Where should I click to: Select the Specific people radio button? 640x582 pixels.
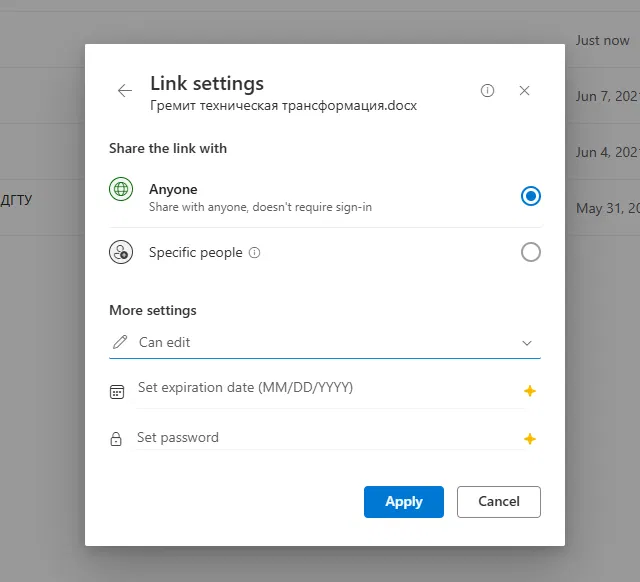(531, 252)
